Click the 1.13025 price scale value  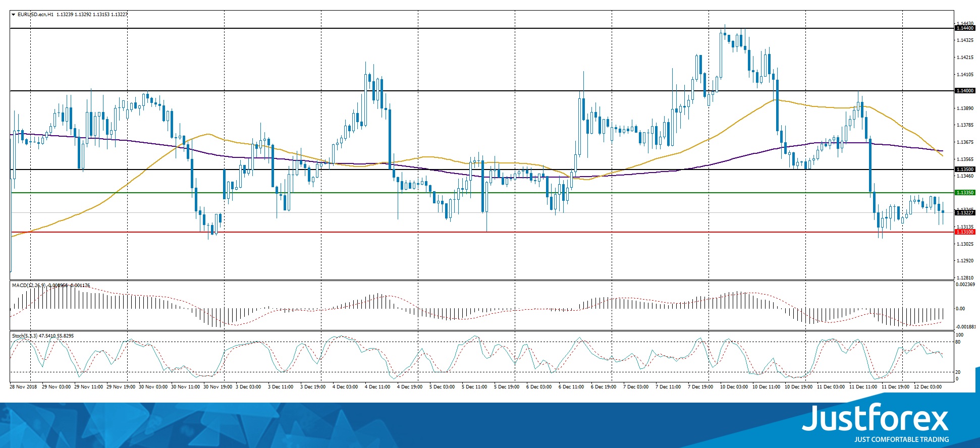click(965, 244)
